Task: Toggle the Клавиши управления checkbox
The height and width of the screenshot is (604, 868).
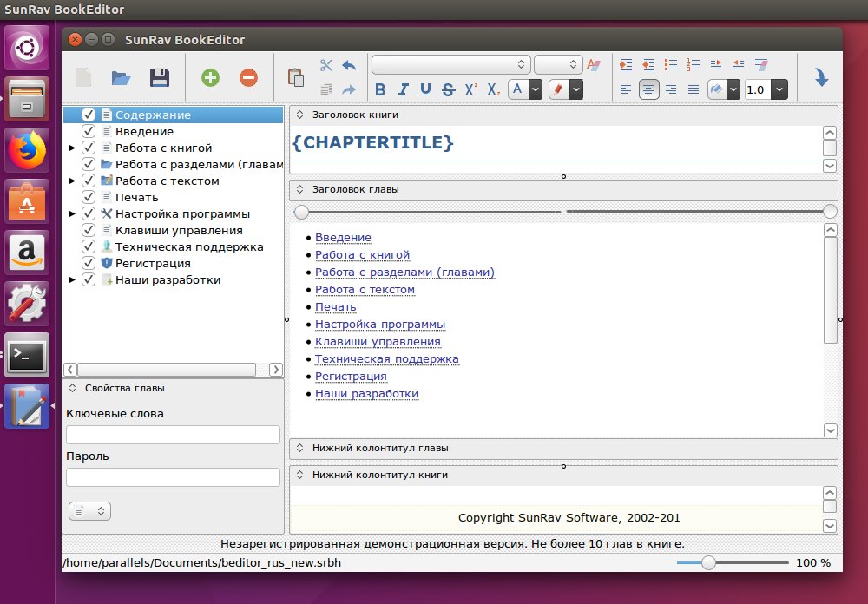Action: pyautogui.click(x=88, y=230)
